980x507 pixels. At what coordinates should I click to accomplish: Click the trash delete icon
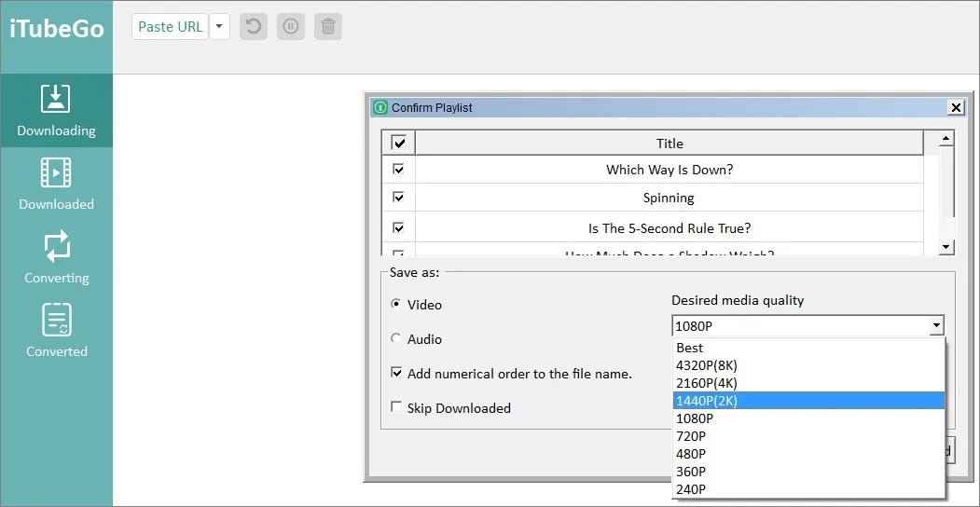[328, 26]
